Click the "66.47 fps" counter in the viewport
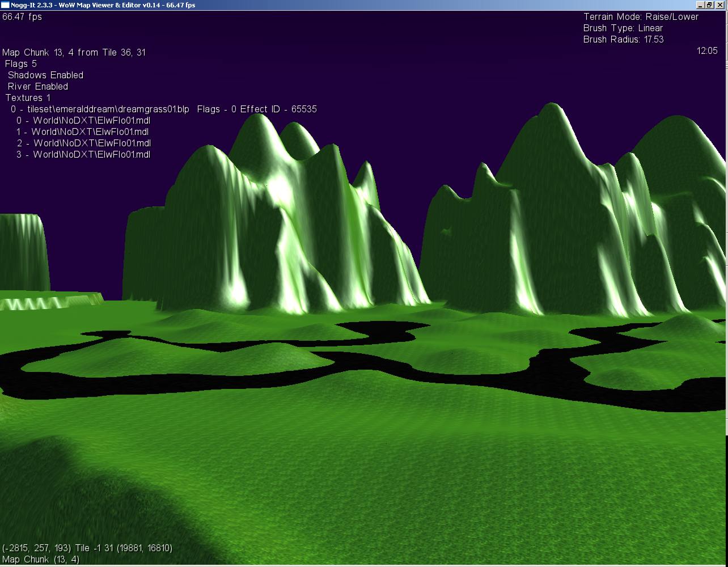The image size is (728, 567). click(x=22, y=17)
